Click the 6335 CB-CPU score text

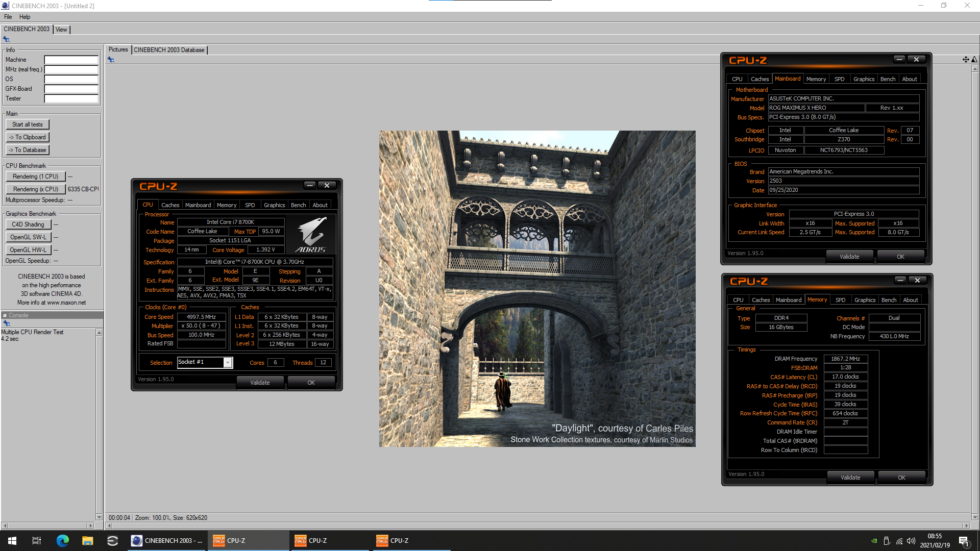tap(83, 189)
